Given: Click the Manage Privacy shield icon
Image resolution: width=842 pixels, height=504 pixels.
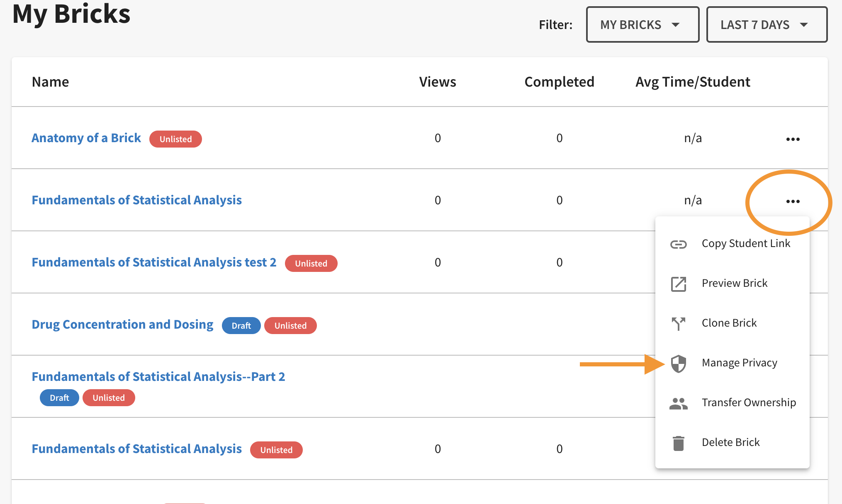Looking at the screenshot, I should tap(679, 363).
